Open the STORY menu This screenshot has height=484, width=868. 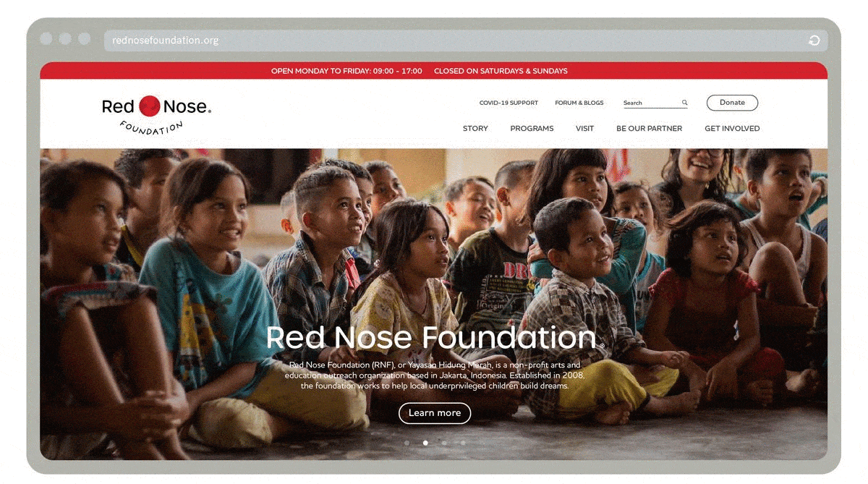[475, 129]
